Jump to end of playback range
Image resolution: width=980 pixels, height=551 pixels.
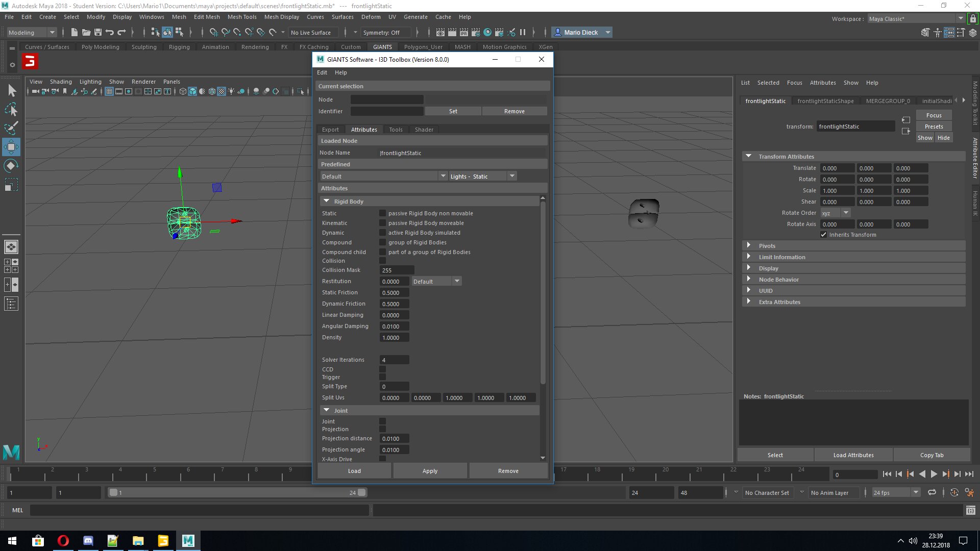(x=969, y=474)
